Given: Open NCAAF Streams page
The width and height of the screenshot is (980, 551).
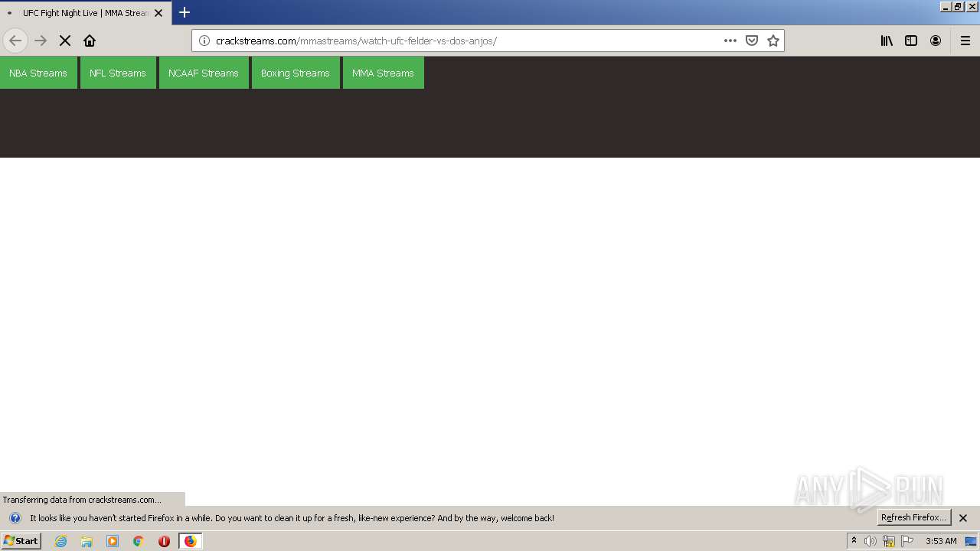Looking at the screenshot, I should pyautogui.click(x=204, y=73).
